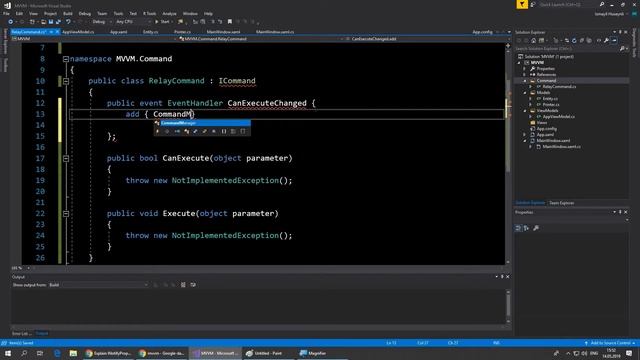Viewport: 640px width, 360px height.
Task: Open the Test menu
Action: pyautogui.click(x=133, y=13)
